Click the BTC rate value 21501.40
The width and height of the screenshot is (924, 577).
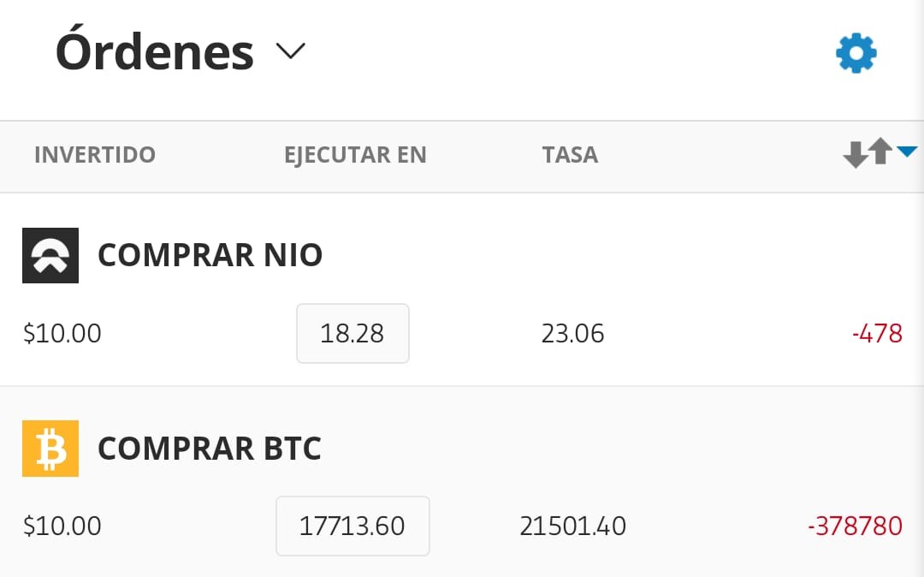(x=572, y=526)
